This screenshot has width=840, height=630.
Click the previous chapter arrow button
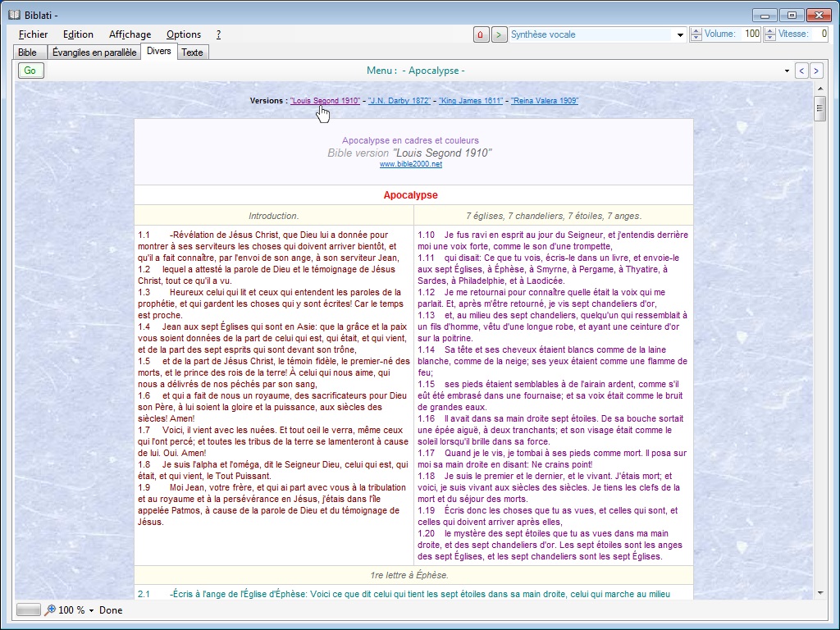(x=802, y=71)
